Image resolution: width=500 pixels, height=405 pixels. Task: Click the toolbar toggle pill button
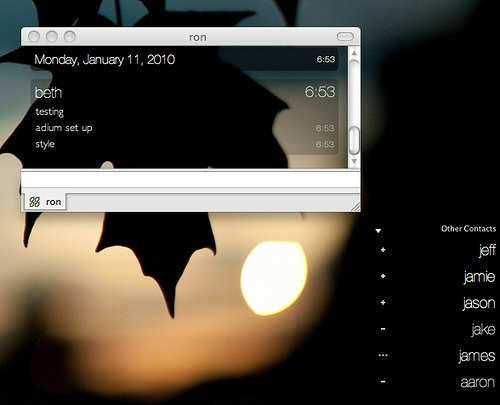345,36
